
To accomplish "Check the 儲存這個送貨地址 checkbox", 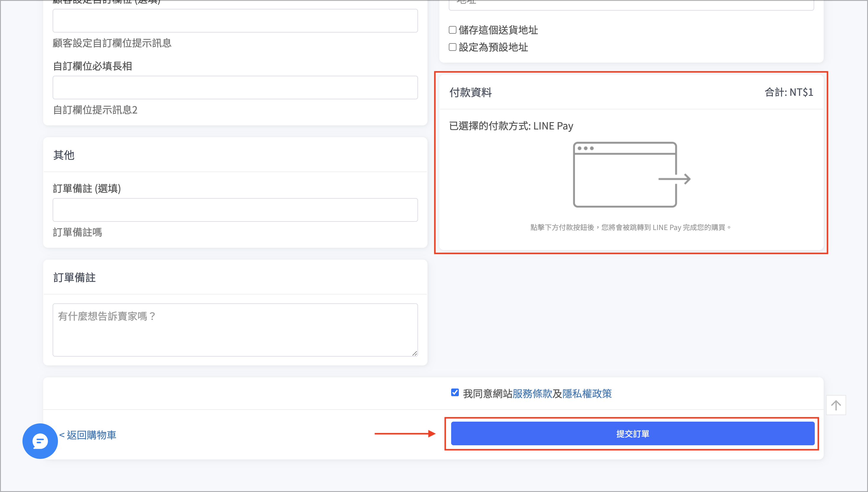I will pos(452,30).
